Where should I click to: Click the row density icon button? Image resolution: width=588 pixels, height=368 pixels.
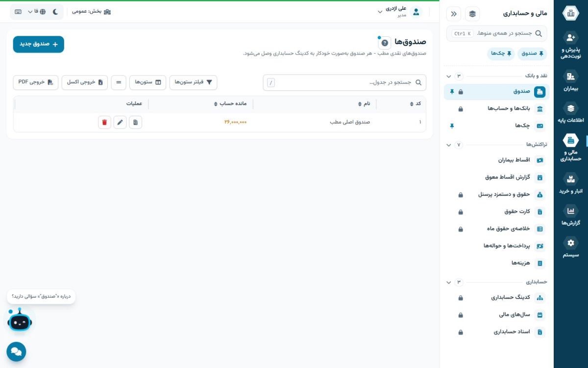(119, 82)
